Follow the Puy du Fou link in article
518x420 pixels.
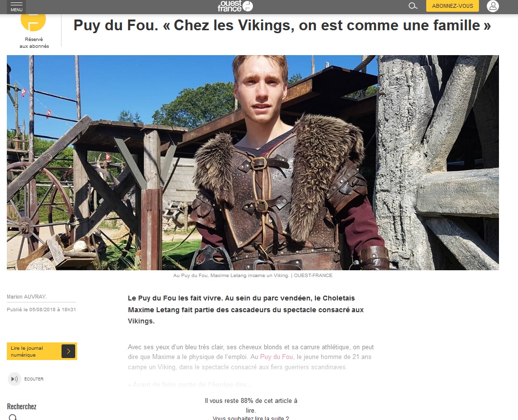coord(276,357)
